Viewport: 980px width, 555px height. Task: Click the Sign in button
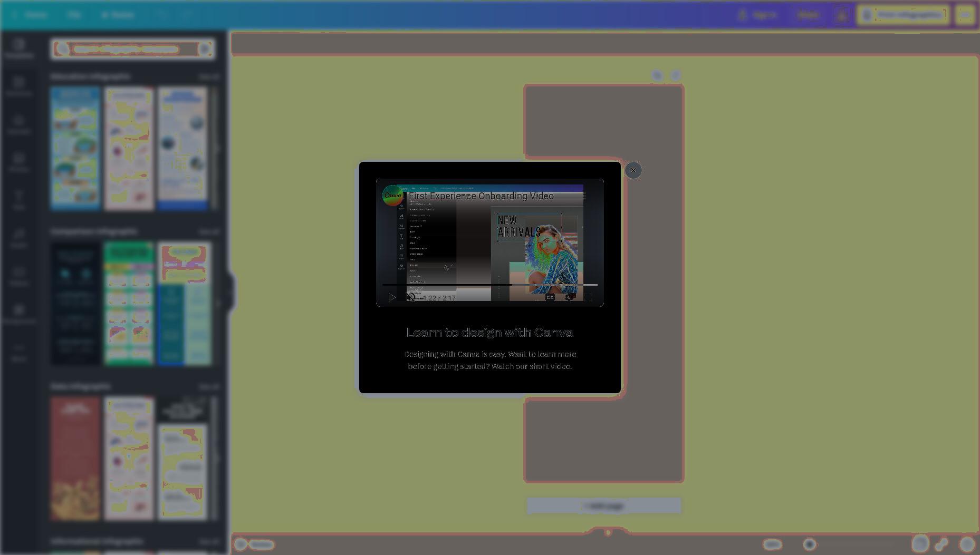758,15
